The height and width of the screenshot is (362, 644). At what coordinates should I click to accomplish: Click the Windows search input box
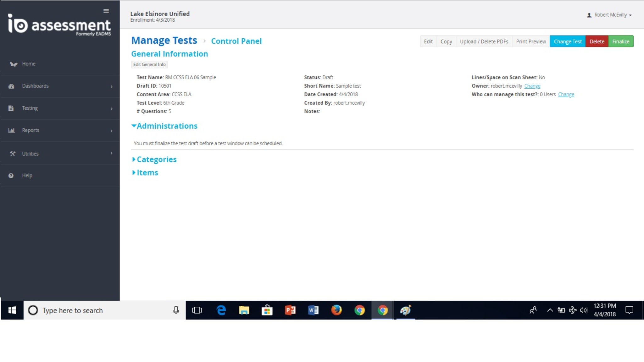[x=104, y=310]
